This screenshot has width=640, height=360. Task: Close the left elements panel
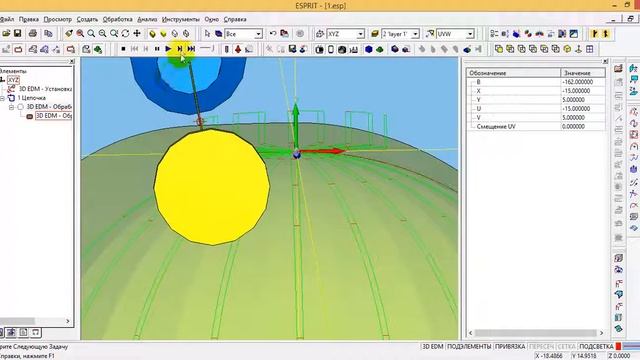[x=72, y=61]
